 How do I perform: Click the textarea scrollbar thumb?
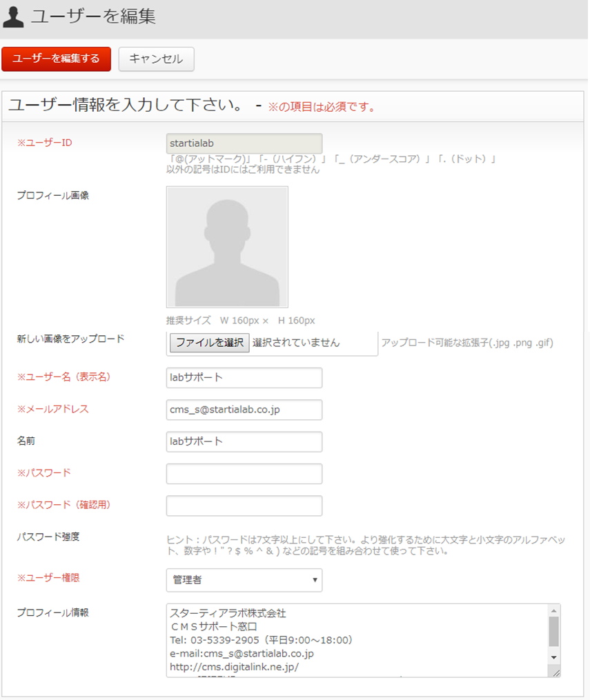554,631
